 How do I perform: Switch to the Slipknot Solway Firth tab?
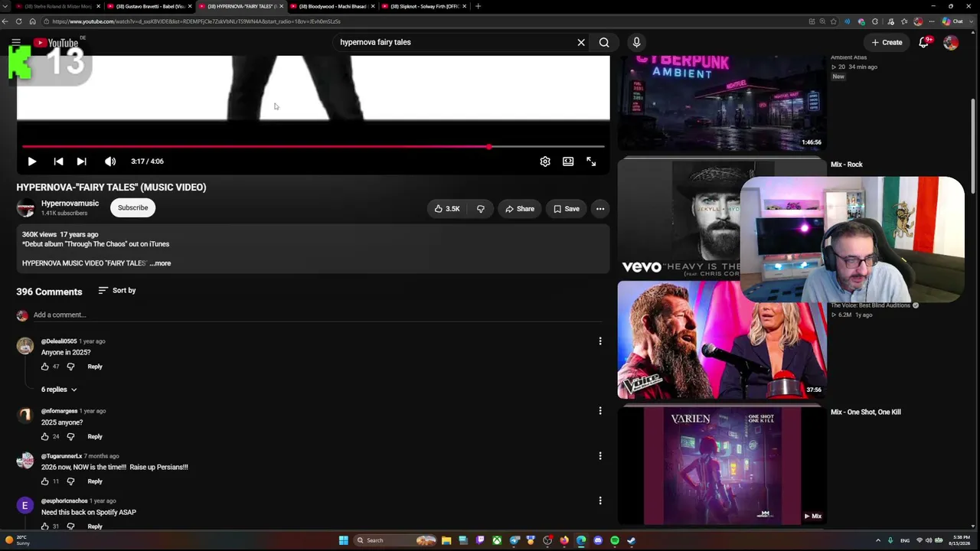tap(423, 6)
